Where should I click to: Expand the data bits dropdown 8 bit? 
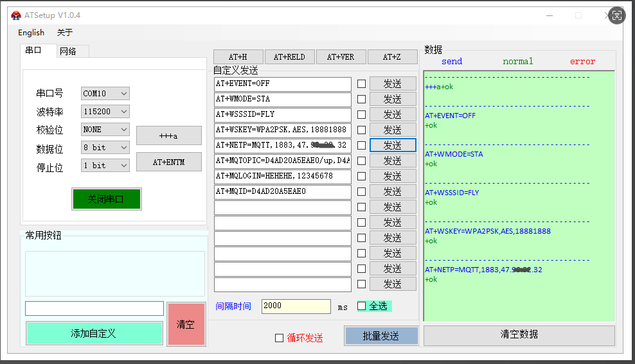(x=105, y=148)
